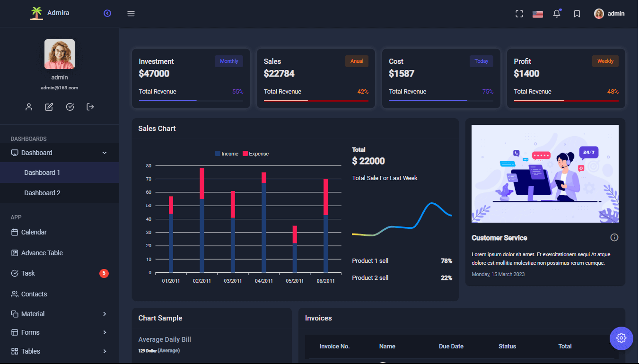
Task: Click the Task badge showing 5
Action: click(104, 273)
